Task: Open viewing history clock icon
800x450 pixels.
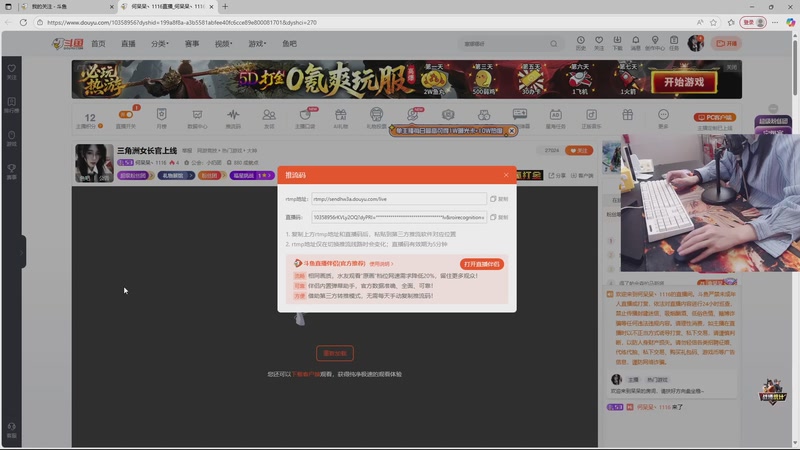Action: coord(581,43)
